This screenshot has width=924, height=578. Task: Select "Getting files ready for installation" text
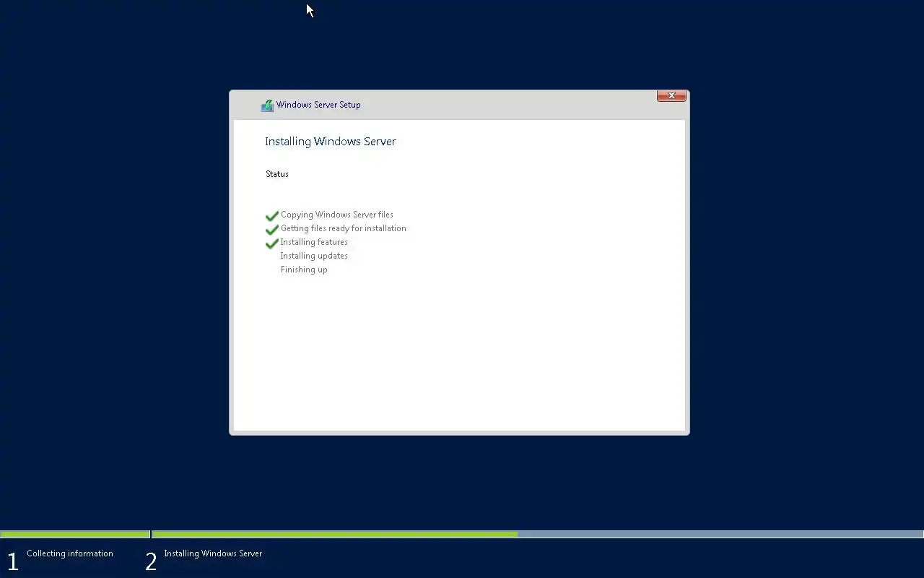[344, 228]
